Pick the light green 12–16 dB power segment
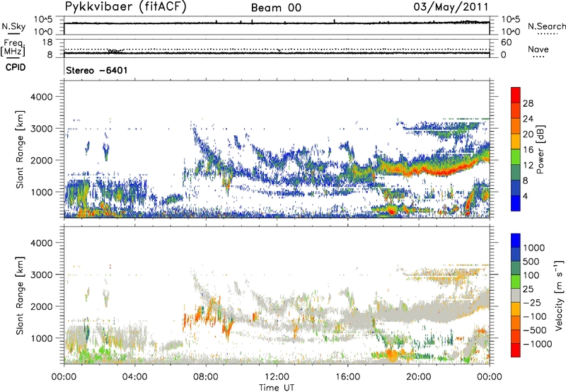 (516, 157)
